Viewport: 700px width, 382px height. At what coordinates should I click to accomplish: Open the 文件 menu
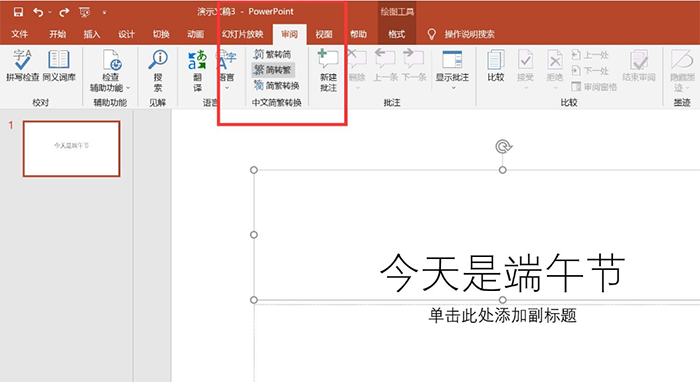coord(19,34)
